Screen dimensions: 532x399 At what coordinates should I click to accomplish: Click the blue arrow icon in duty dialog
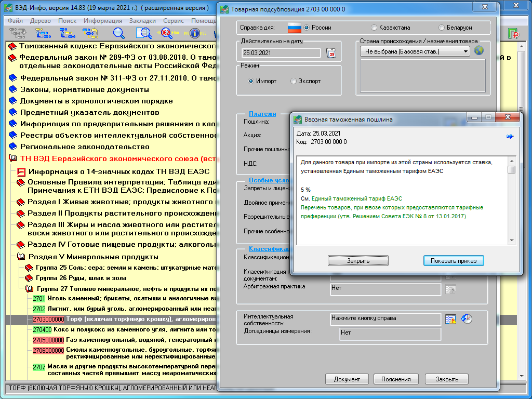510,136
